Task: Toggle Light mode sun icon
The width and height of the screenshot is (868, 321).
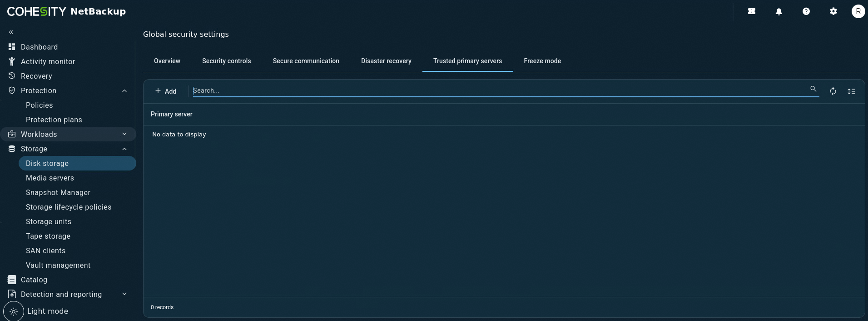Action: 14,311
